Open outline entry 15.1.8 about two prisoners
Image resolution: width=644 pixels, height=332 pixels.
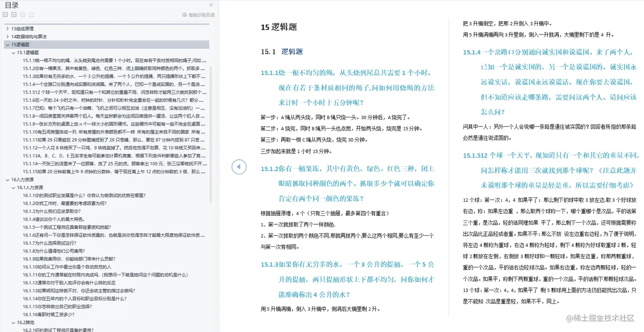115,116
